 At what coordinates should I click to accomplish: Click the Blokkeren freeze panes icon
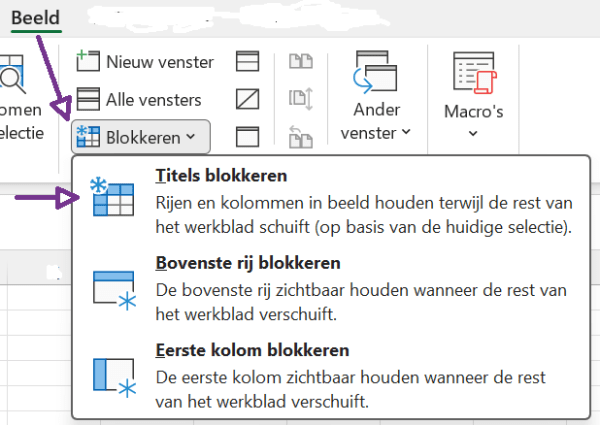pyautogui.click(x=88, y=136)
